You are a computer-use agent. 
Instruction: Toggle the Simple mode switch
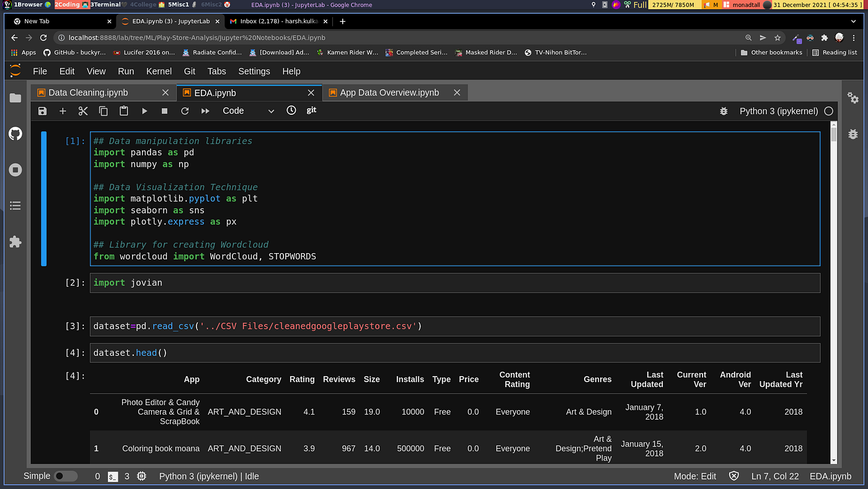coord(66,477)
